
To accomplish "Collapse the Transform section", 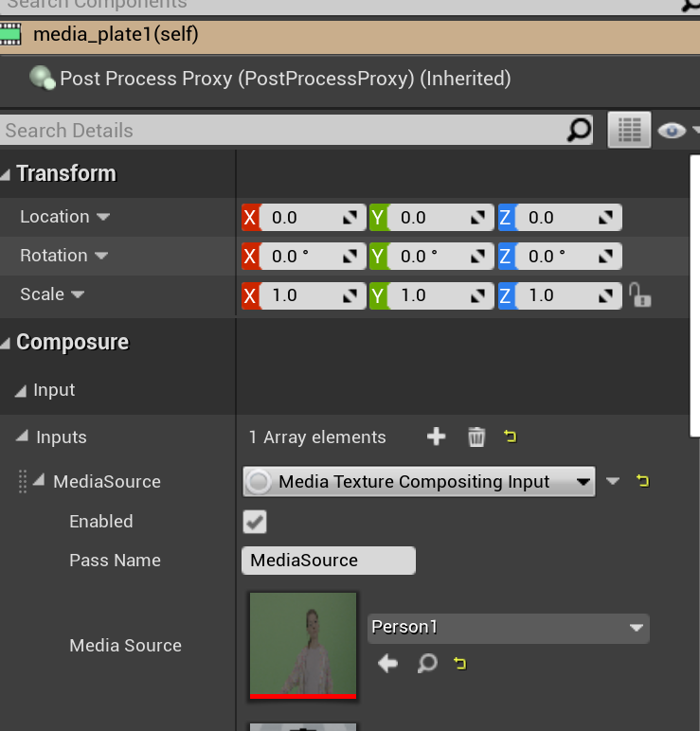I will pyautogui.click(x=8, y=173).
